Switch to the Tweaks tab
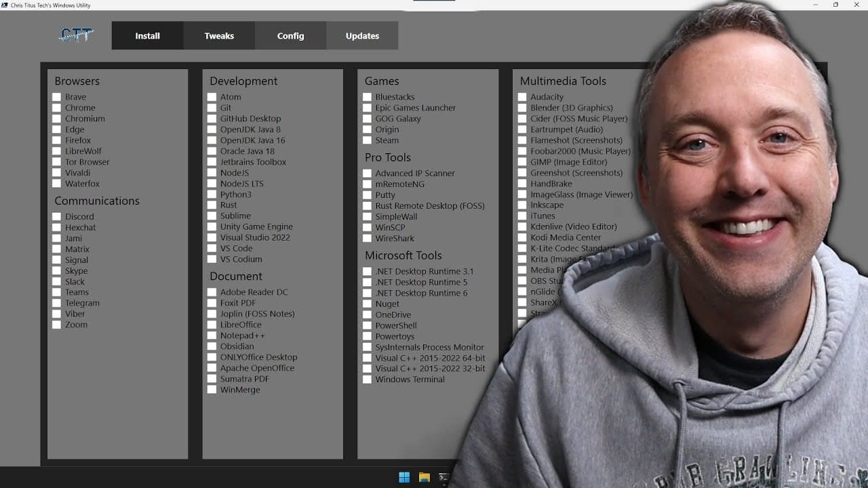 click(x=219, y=36)
